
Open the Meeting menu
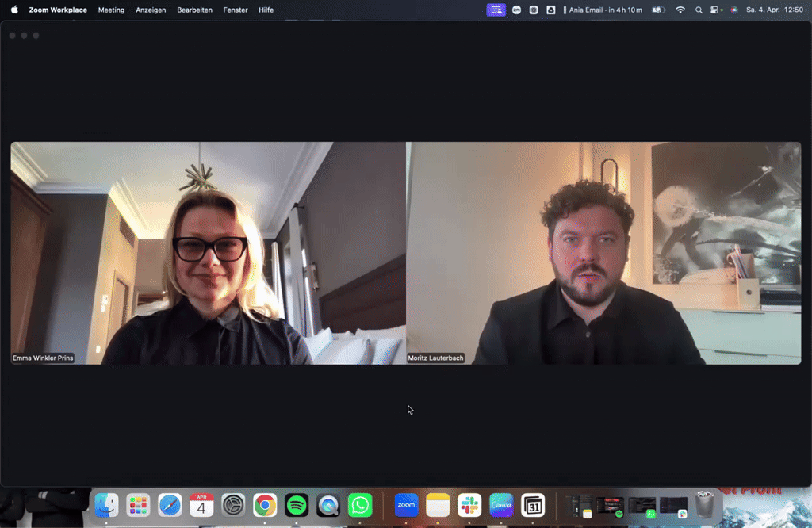[x=111, y=10]
